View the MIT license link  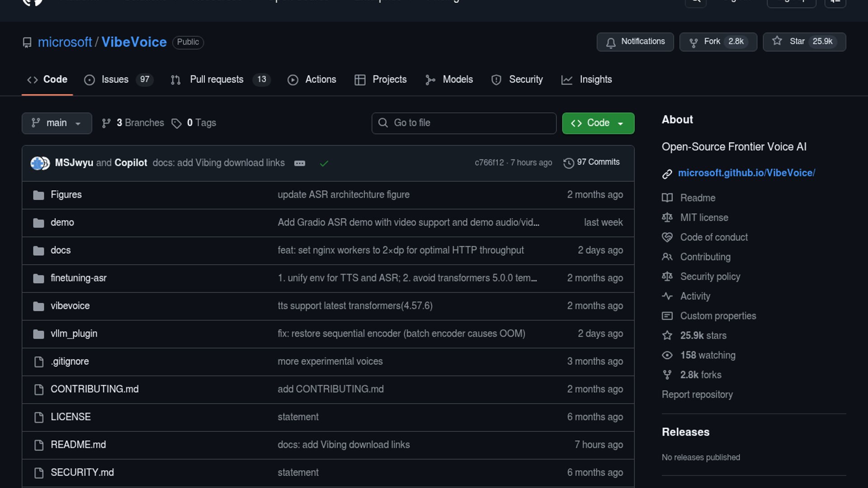(x=704, y=218)
